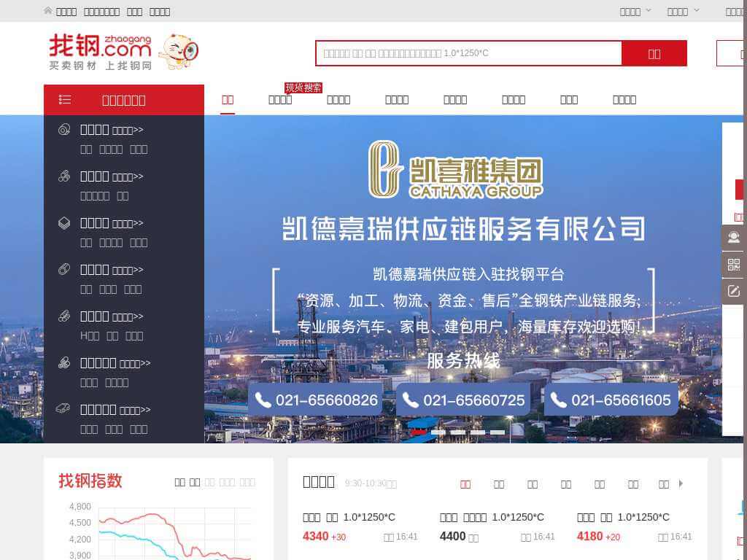The height and width of the screenshot is (560, 747).
Task: Expand the >> link beside stacked plates icon
Action: point(127,223)
